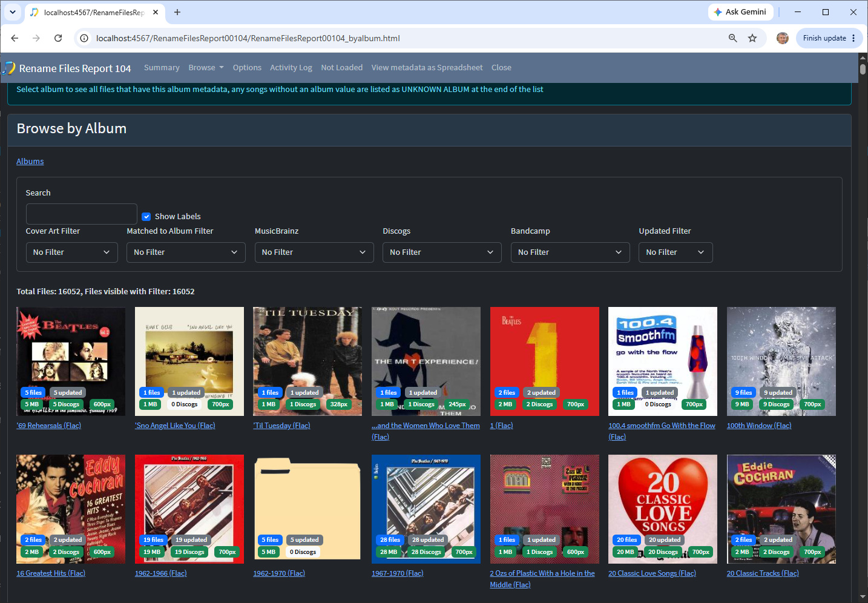Open the Updated Filter dropdown

pyautogui.click(x=676, y=252)
